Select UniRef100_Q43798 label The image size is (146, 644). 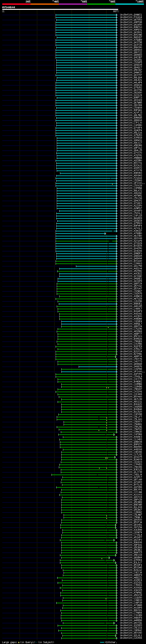(x=131, y=42)
